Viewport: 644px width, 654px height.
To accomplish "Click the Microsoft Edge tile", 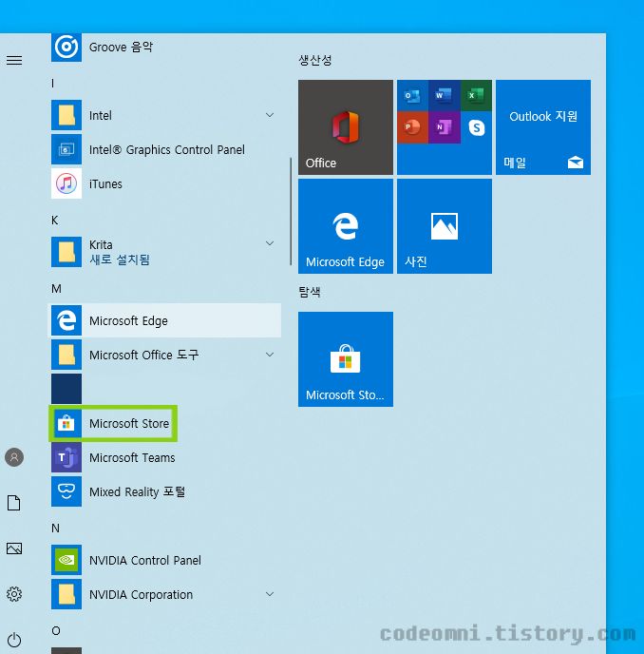I will click(x=346, y=226).
